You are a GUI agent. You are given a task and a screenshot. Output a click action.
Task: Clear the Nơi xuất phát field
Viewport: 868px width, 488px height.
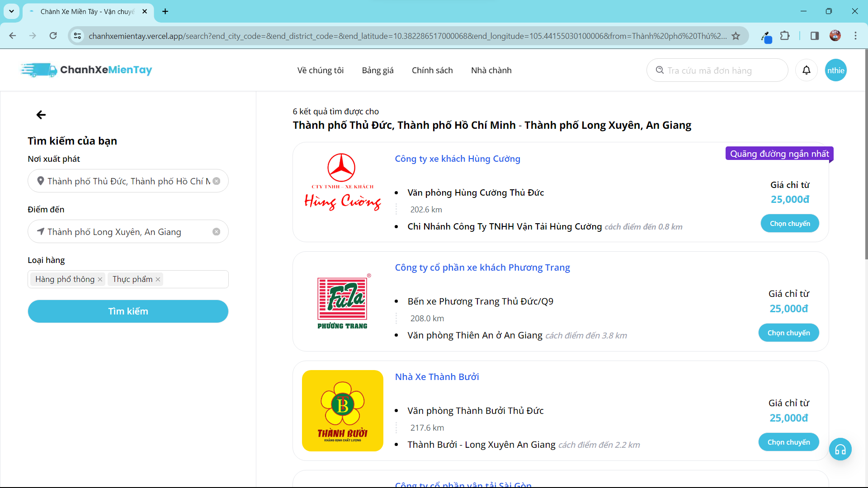pyautogui.click(x=217, y=181)
